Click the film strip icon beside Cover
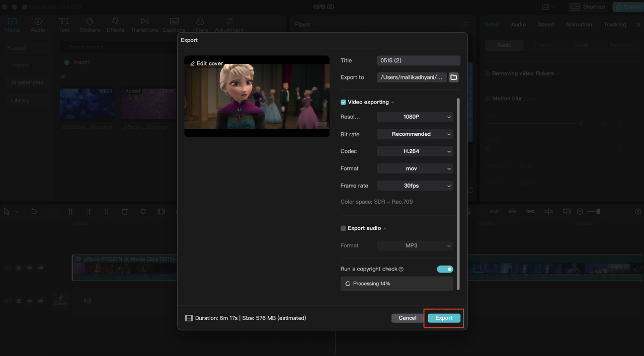644x356 pixels. coord(88,301)
